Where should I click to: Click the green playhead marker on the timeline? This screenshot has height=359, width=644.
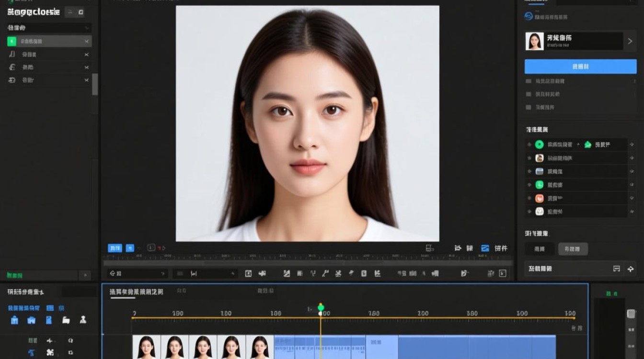[x=321, y=307]
